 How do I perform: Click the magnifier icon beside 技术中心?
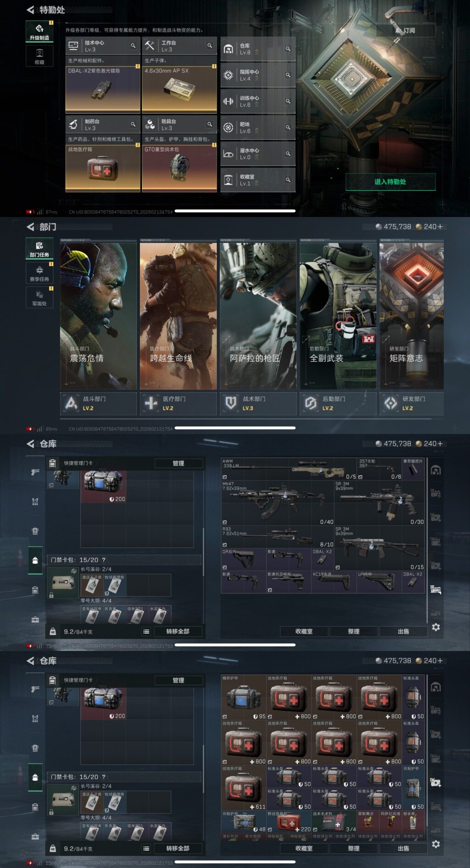[133, 46]
